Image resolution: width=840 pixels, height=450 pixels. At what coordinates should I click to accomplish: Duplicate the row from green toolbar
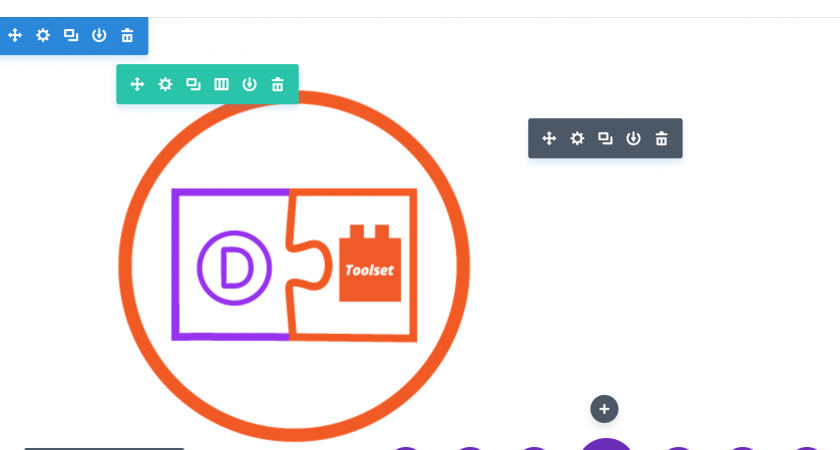click(193, 84)
